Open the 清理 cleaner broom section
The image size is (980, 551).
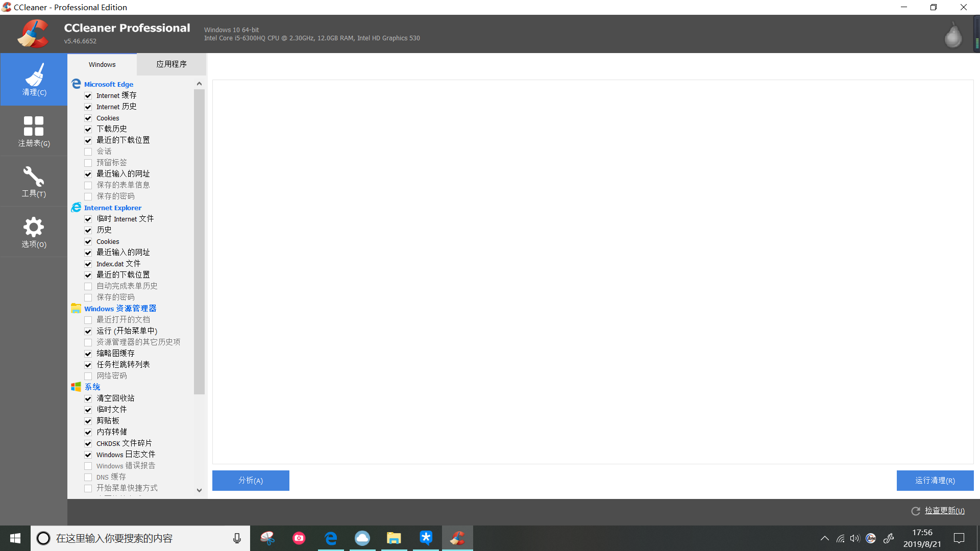tap(34, 80)
